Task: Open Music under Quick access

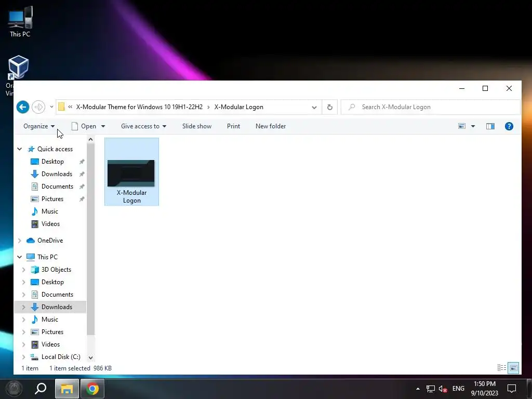Action: coord(49,211)
